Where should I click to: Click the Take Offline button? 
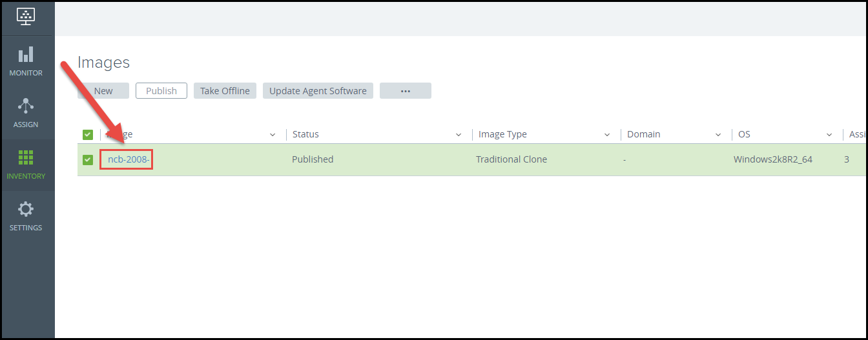pyautogui.click(x=225, y=91)
